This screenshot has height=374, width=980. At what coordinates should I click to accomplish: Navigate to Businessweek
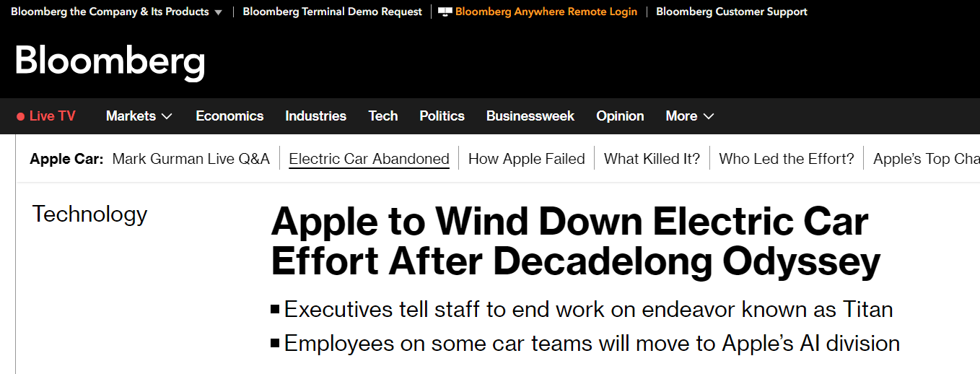tap(530, 116)
